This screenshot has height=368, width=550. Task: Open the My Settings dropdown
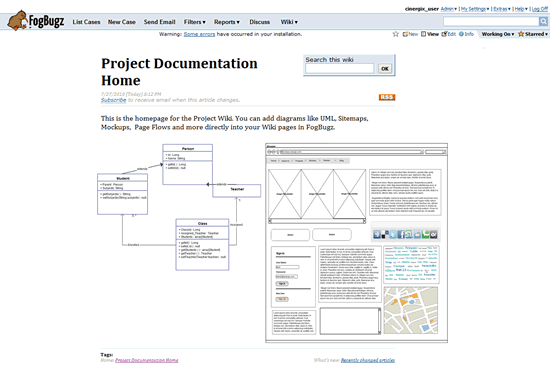[475, 9]
